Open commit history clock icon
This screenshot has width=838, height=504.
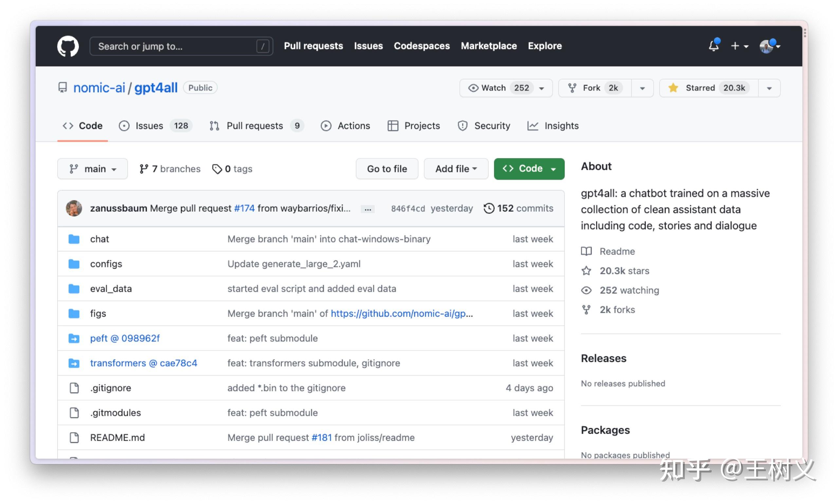489,208
